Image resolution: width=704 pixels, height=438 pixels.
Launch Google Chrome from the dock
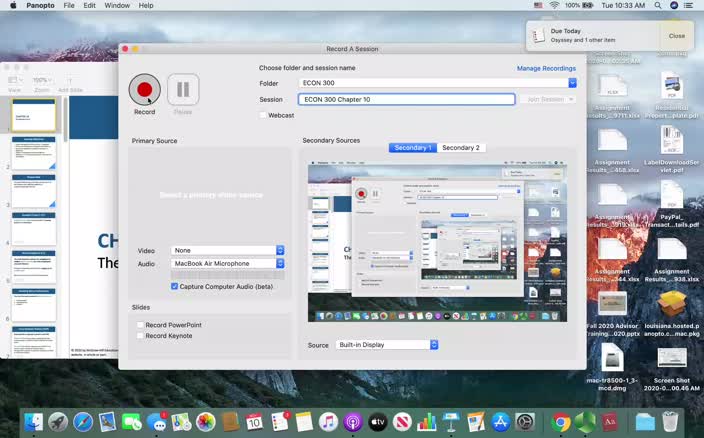click(562, 422)
